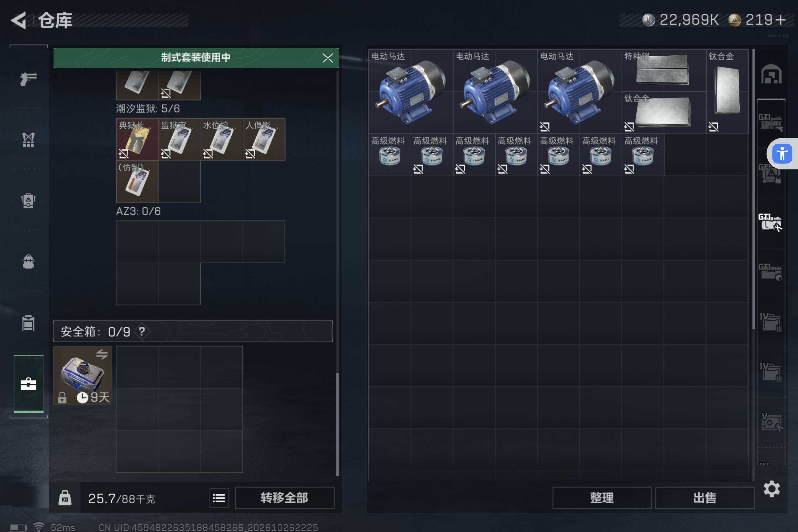
Task: Open the armor vest category in the sidebar
Action: click(x=28, y=139)
